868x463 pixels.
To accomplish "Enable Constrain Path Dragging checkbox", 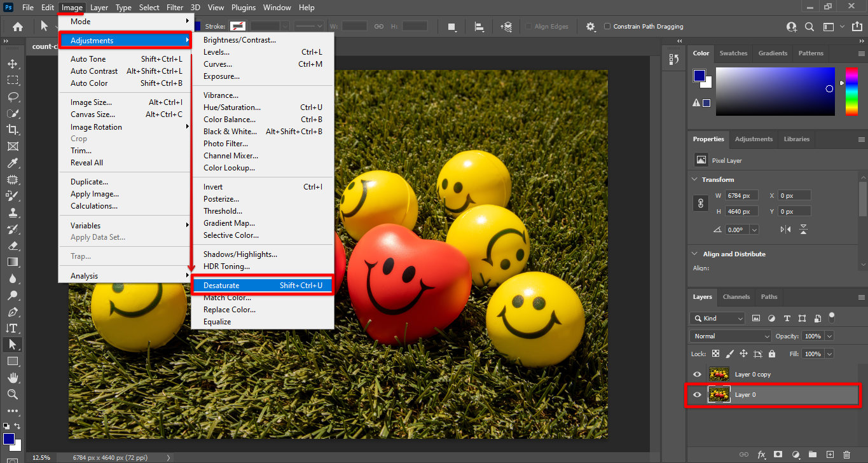I will point(607,27).
